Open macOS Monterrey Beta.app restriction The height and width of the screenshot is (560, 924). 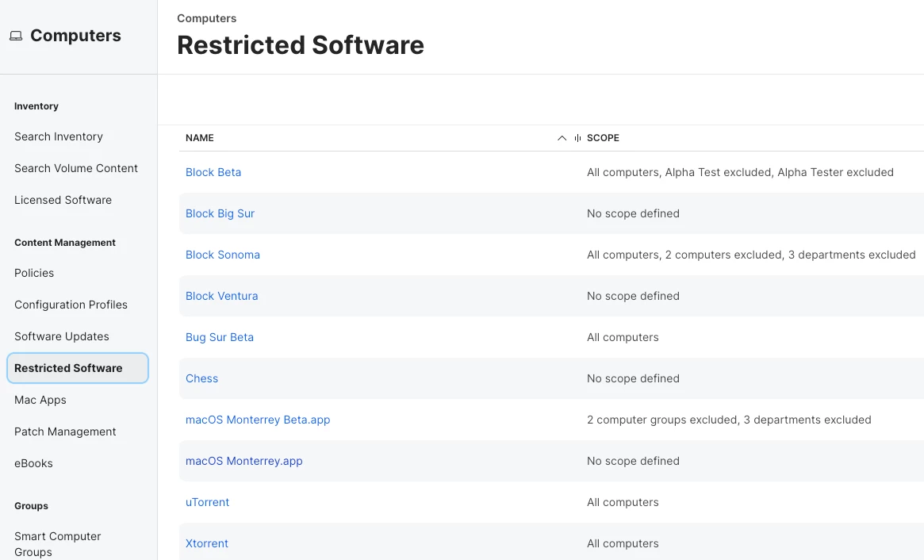(x=258, y=420)
